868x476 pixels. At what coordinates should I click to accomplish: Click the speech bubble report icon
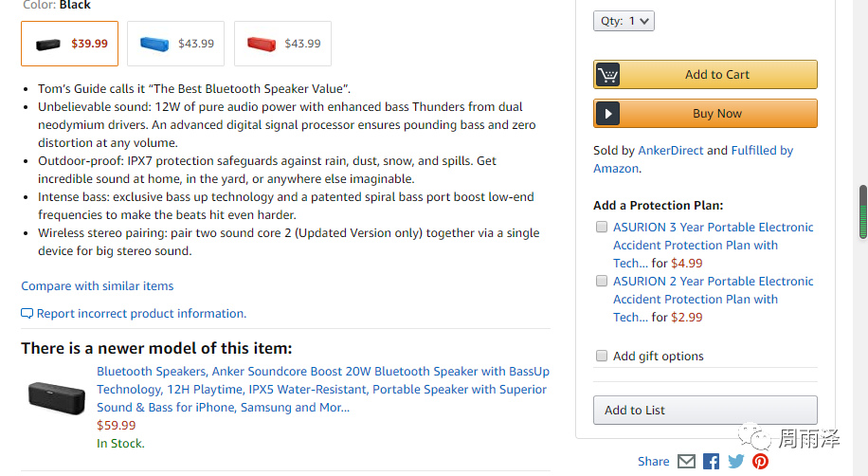click(x=27, y=314)
